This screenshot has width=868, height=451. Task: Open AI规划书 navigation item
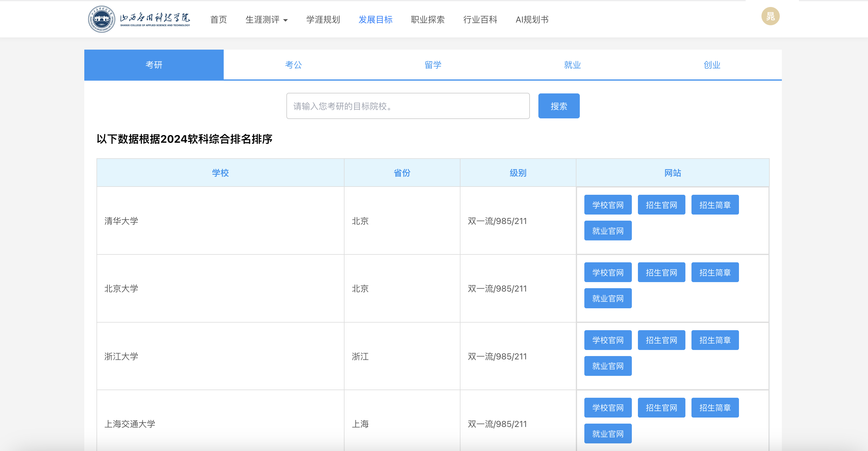[532, 19]
